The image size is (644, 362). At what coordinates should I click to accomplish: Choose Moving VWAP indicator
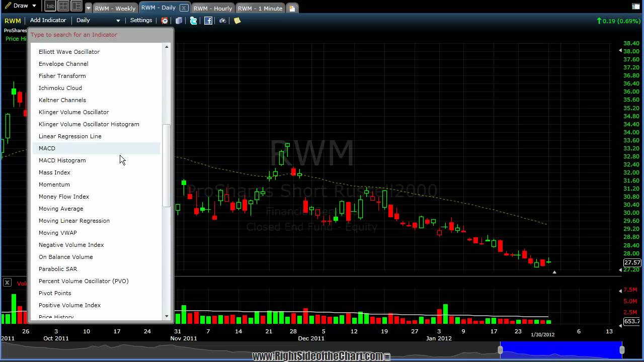point(97,233)
